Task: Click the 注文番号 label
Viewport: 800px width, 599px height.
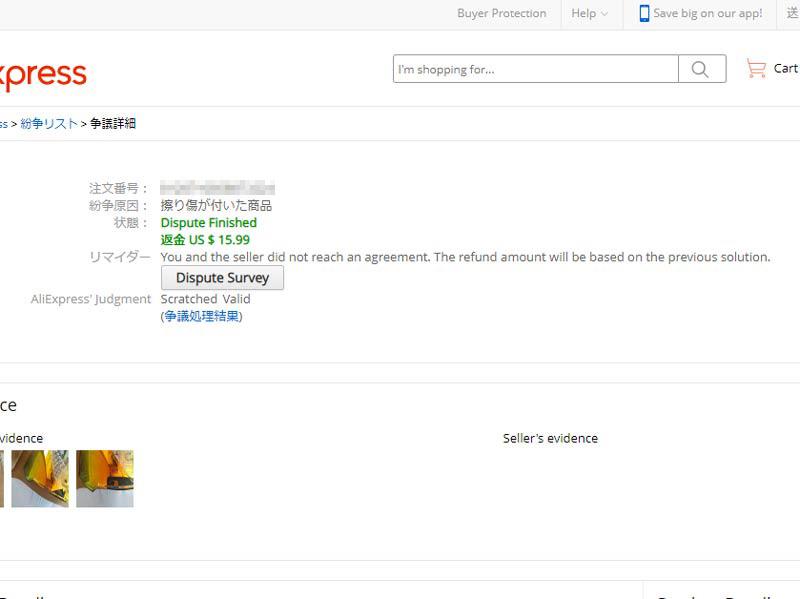Action: pyautogui.click(x=118, y=188)
